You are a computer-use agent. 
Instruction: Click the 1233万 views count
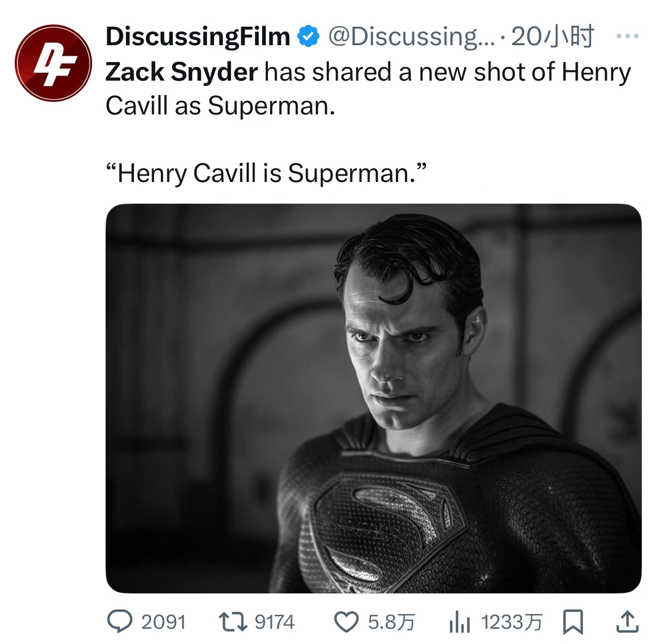pos(512,622)
